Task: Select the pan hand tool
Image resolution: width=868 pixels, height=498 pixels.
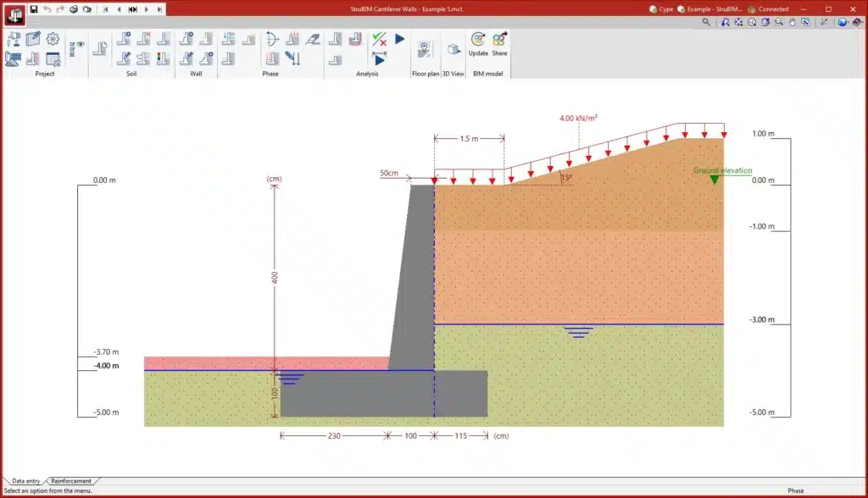Action: point(793,22)
